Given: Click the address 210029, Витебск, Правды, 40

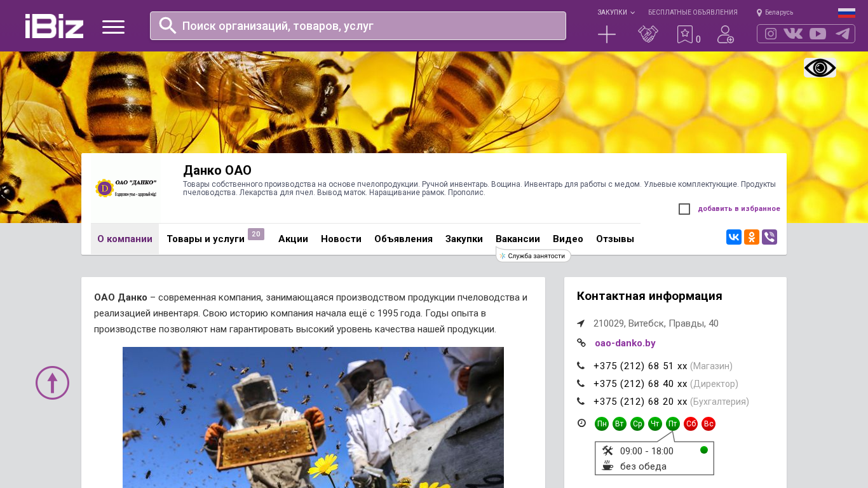Looking at the screenshot, I should click(656, 323).
